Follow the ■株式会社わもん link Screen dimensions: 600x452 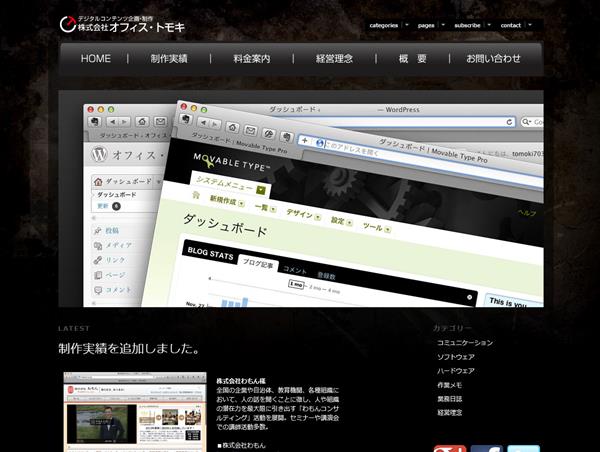click(241, 445)
